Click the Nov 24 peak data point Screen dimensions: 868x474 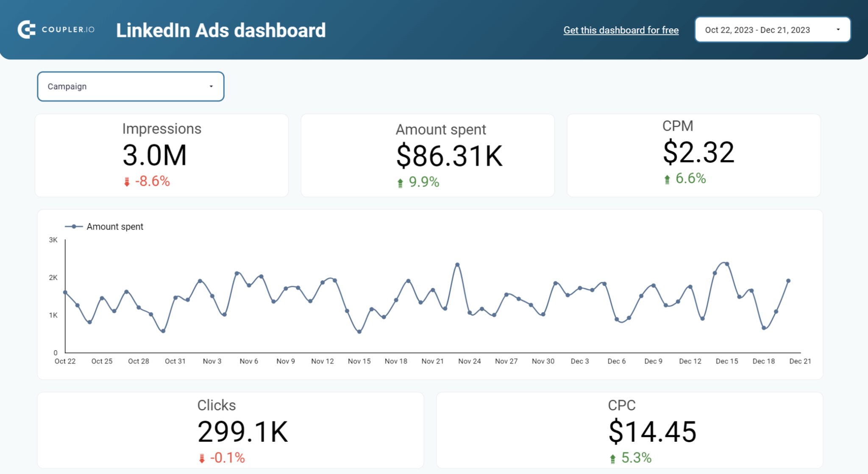[458, 264]
